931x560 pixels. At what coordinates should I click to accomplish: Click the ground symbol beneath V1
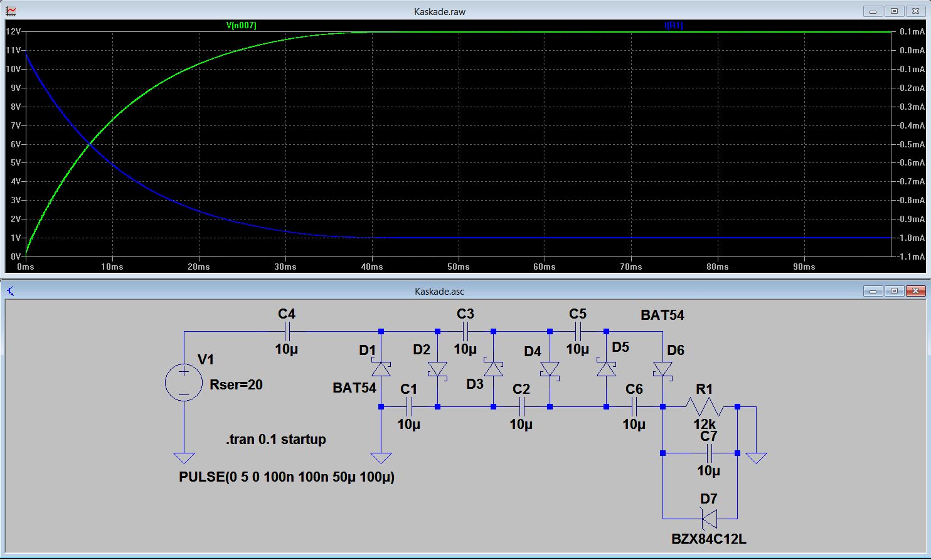184,458
